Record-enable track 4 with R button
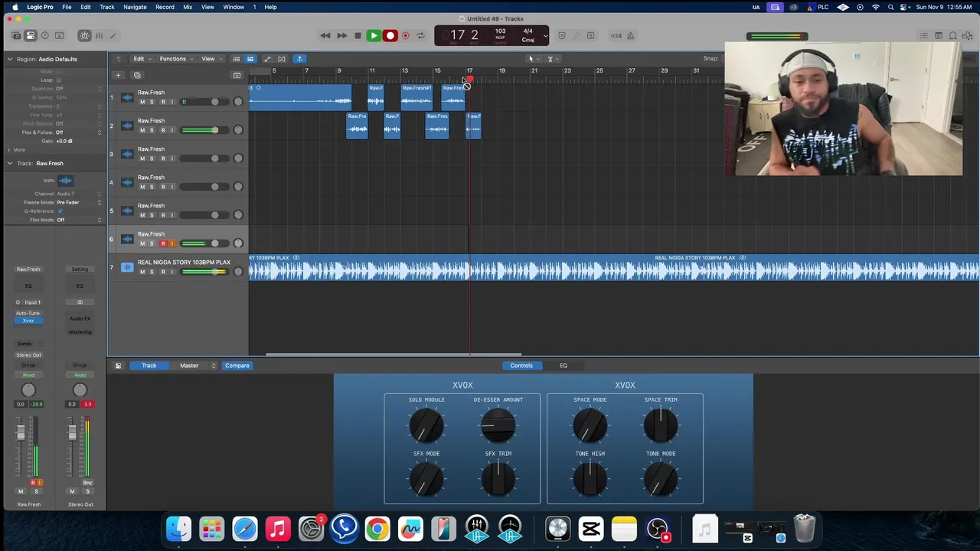The image size is (980, 551). tap(162, 187)
